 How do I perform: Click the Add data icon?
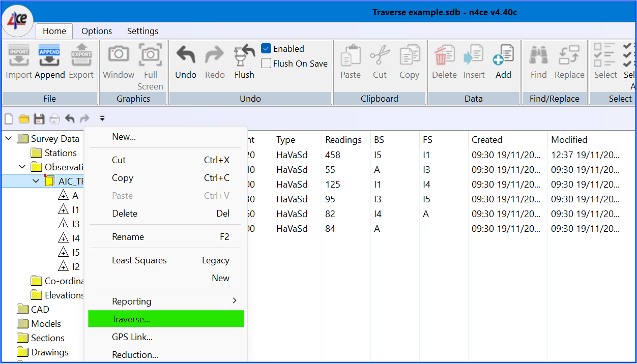click(x=503, y=55)
